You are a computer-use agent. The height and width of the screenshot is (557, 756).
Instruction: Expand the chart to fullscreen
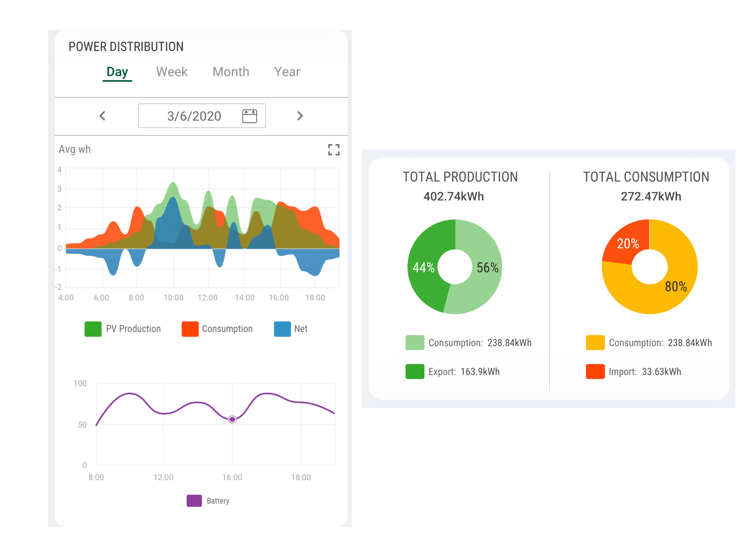pyautogui.click(x=334, y=149)
